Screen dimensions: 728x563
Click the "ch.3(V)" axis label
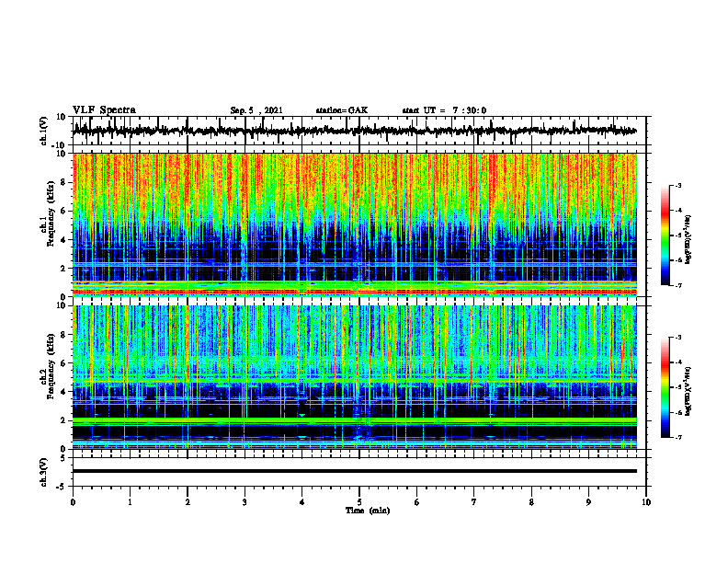coord(44,473)
